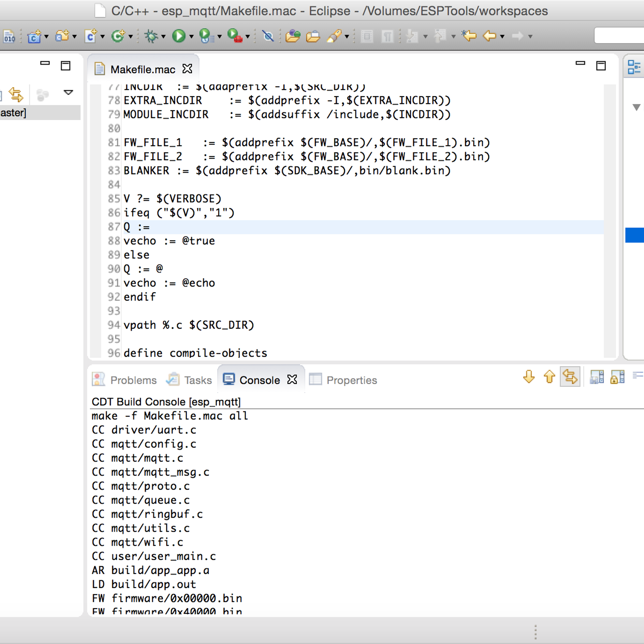Viewport: 644px width, 644px height.
Task: Click the 'vpath %.c $(SRC_DIR)' line
Action: pos(189,325)
